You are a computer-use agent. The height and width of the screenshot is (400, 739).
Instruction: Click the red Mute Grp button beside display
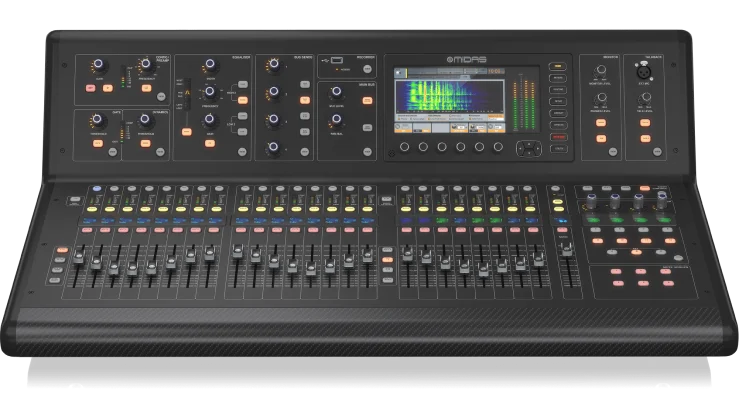pyautogui.click(x=558, y=137)
